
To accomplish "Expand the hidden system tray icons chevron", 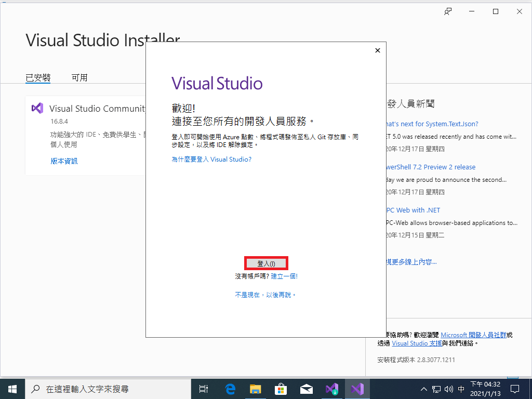I will [424, 389].
